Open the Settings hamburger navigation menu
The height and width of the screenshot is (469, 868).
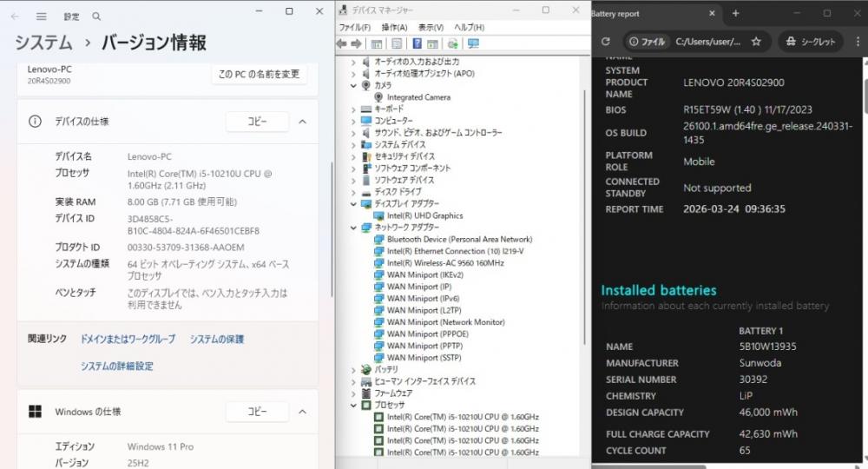tap(42, 17)
